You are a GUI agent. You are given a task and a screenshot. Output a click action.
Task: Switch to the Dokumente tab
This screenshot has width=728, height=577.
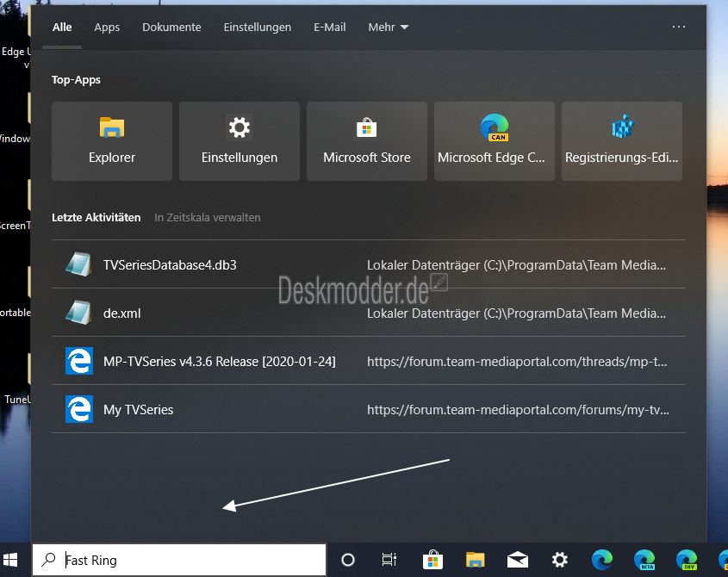point(171,28)
